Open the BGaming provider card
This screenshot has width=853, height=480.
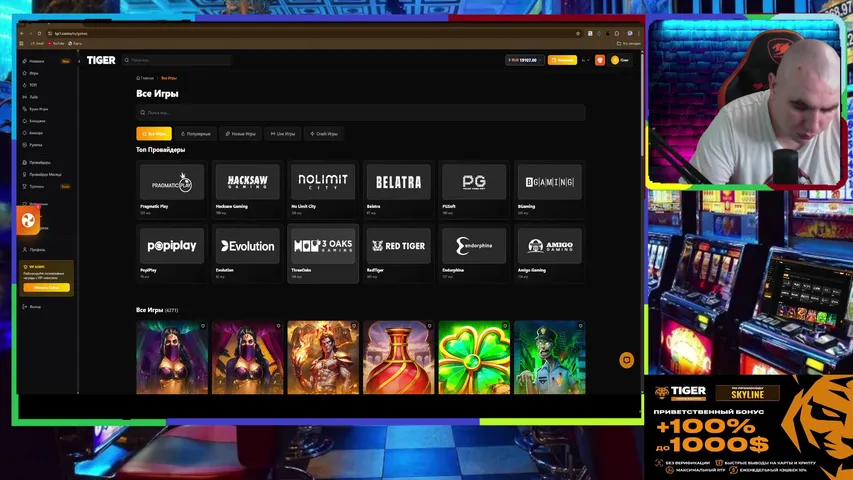[x=550, y=189]
